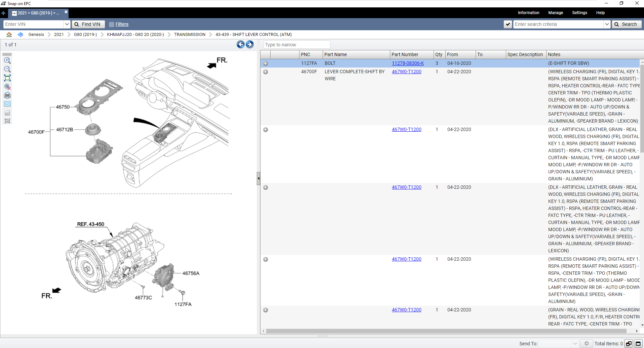This screenshot has width=644, height=348.
Task: Expand breadcrumb chevron after TRANSMISSION
Action: (x=210, y=35)
